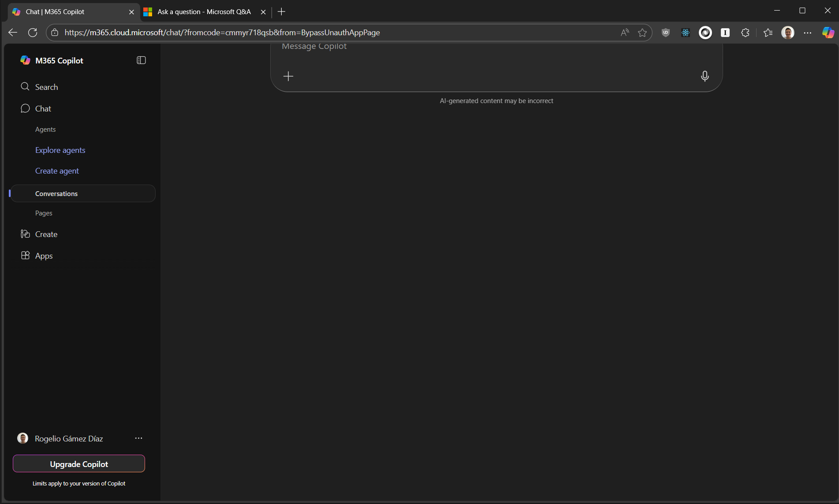
Task: Open the Read aloud feature
Action: (x=625, y=33)
